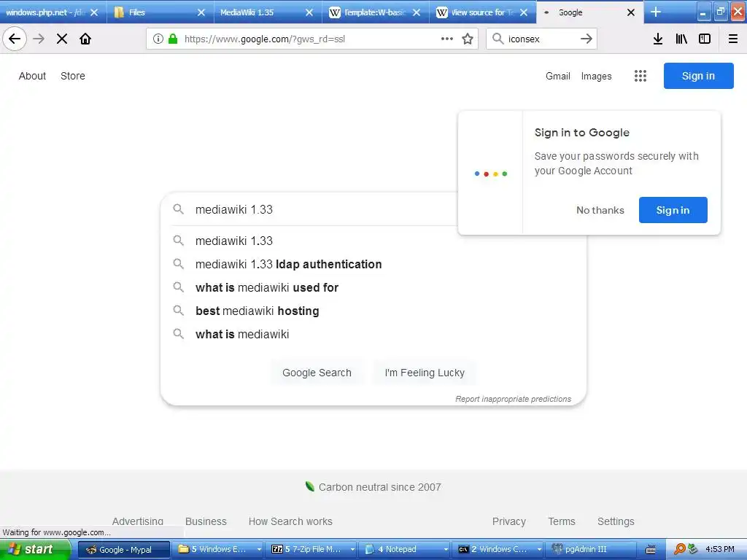Open the Terms footer link

point(562,521)
